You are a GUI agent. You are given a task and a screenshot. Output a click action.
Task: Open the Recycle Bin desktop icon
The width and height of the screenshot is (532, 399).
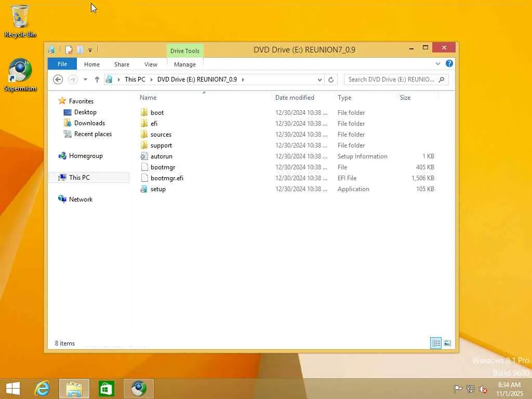pyautogui.click(x=20, y=21)
